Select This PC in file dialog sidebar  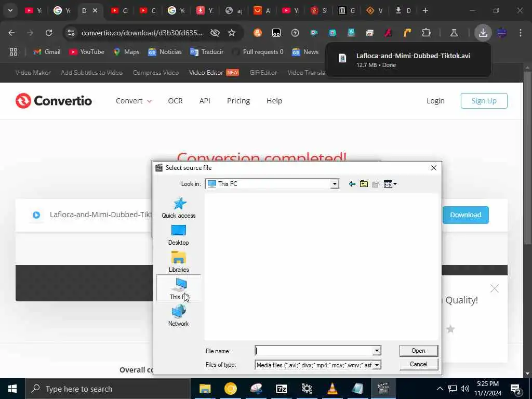click(x=179, y=288)
